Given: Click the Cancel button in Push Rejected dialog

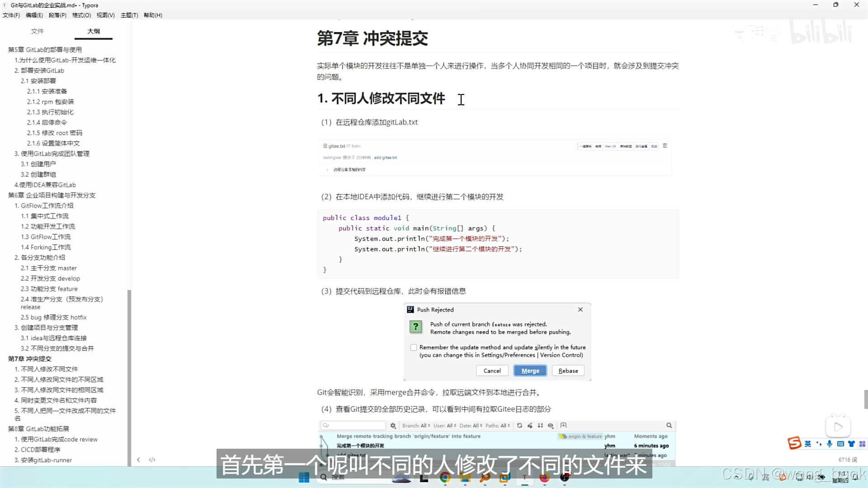Looking at the screenshot, I should [492, 371].
